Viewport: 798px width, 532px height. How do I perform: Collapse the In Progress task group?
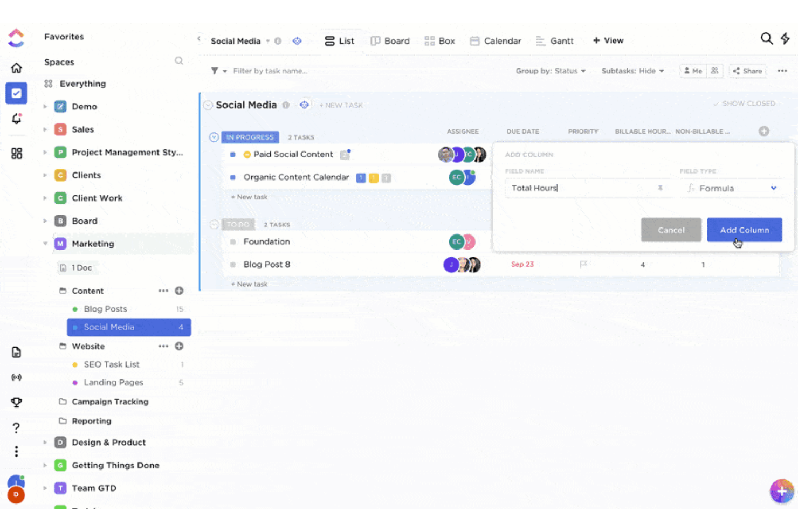coord(215,137)
